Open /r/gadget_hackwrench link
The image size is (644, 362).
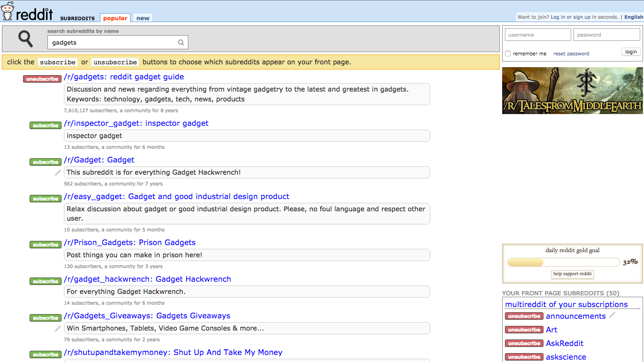click(147, 279)
